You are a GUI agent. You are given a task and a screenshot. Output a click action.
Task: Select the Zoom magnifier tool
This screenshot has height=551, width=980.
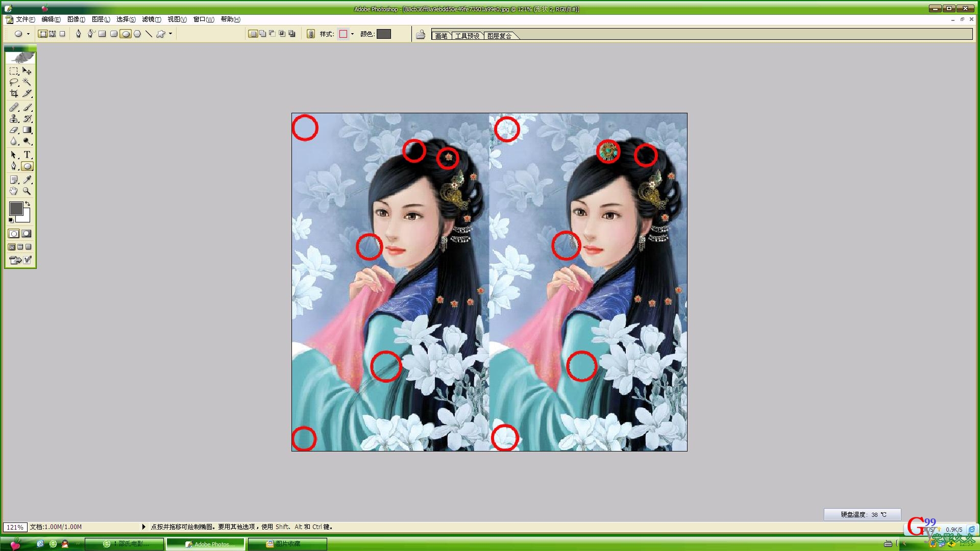27,191
